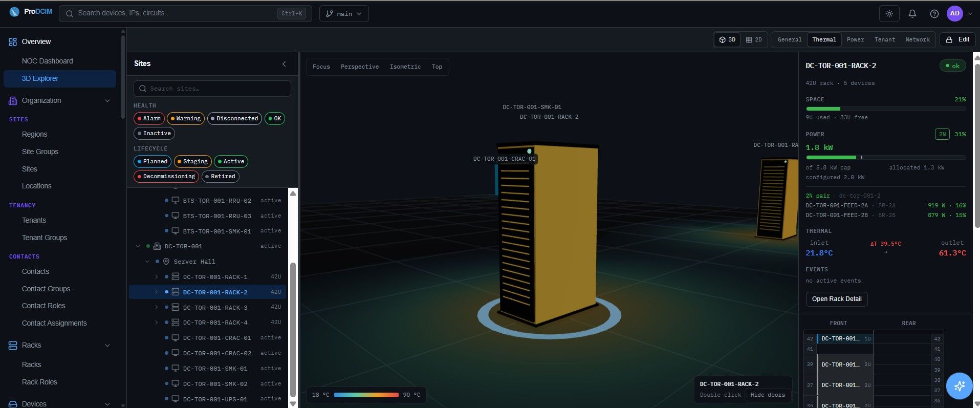Switch to the General view tab
Image resolution: width=980 pixels, height=408 pixels.
pos(790,39)
